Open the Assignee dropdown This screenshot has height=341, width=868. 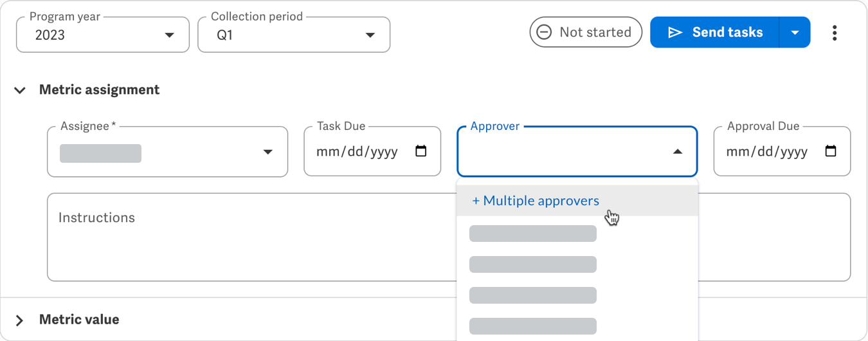coord(167,152)
